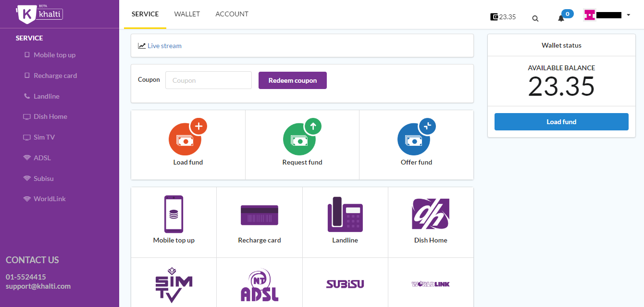
Task: Select WorldLink in the sidebar
Action: click(50, 199)
